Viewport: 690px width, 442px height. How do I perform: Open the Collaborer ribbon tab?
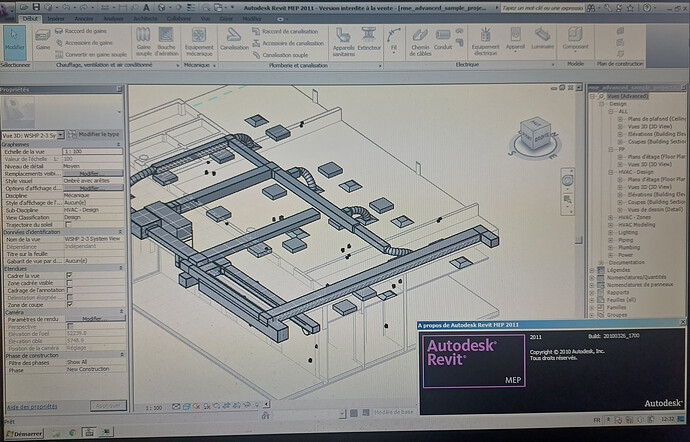tap(179, 19)
